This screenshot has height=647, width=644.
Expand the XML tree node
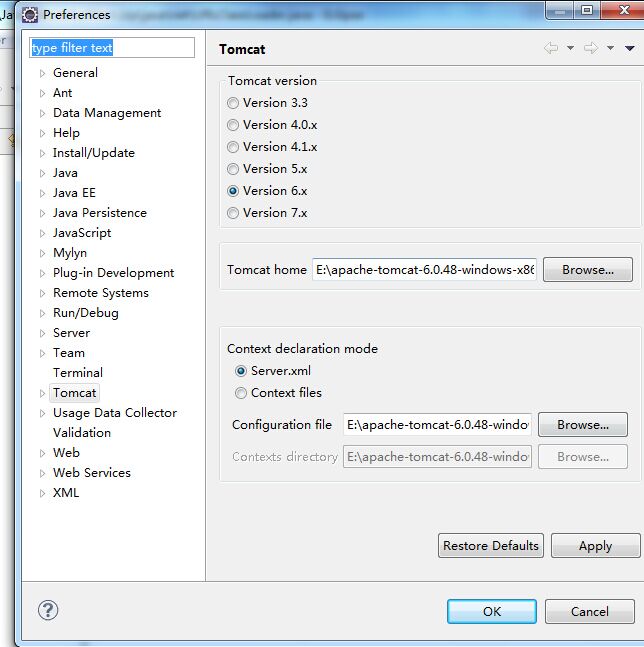(x=42, y=493)
